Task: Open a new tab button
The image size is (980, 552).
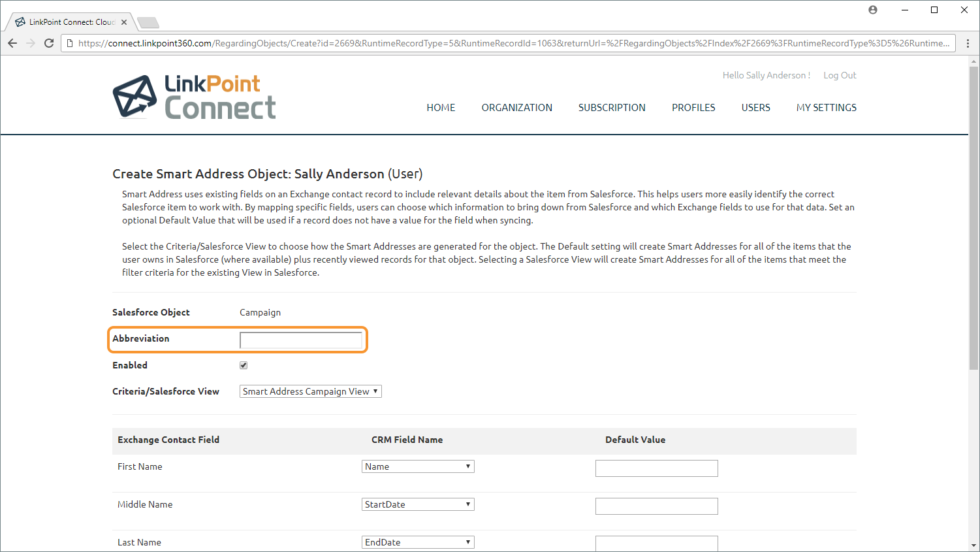Action: coord(148,23)
